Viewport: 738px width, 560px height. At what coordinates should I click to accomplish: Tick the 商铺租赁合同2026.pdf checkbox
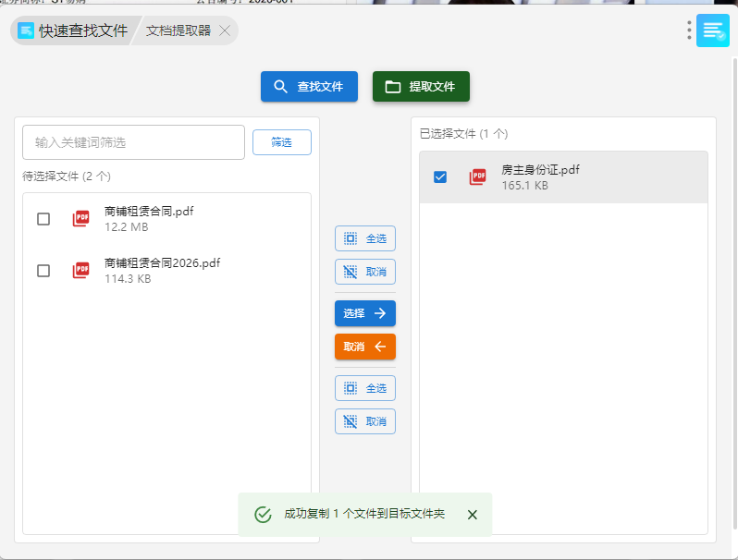click(x=43, y=271)
